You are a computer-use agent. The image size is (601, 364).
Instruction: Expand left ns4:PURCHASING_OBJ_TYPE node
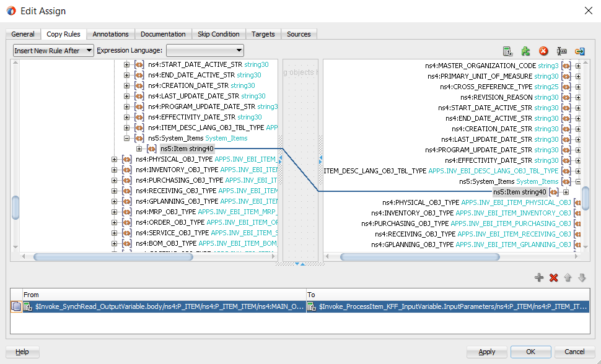[114, 181]
